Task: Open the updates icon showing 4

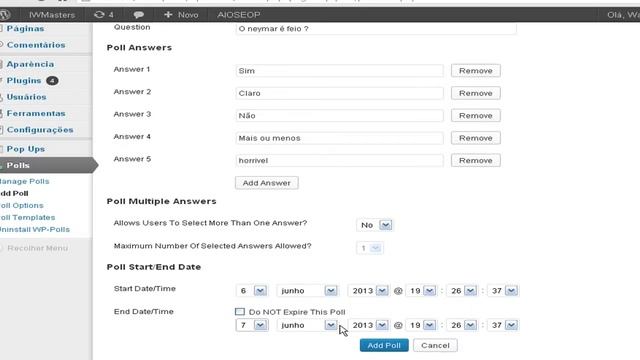Action: 104,15
